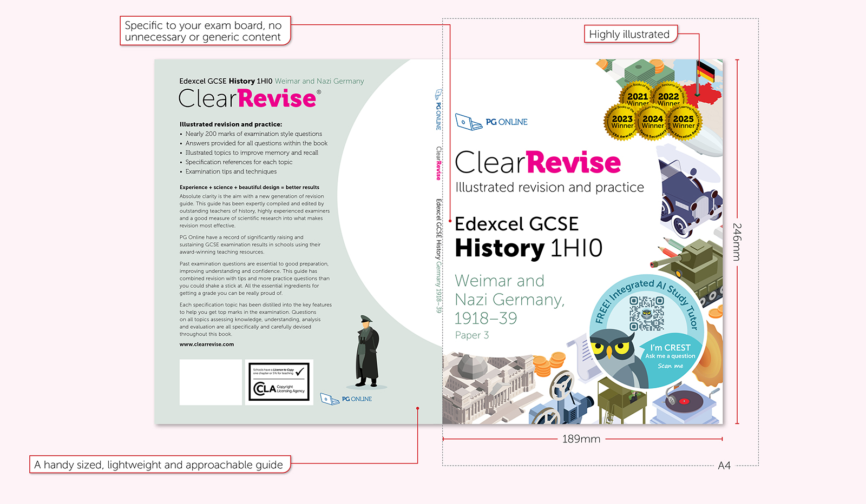Screen dimensions: 866x504
Task: Click the PG Online logo on back cover
Action: (346, 399)
